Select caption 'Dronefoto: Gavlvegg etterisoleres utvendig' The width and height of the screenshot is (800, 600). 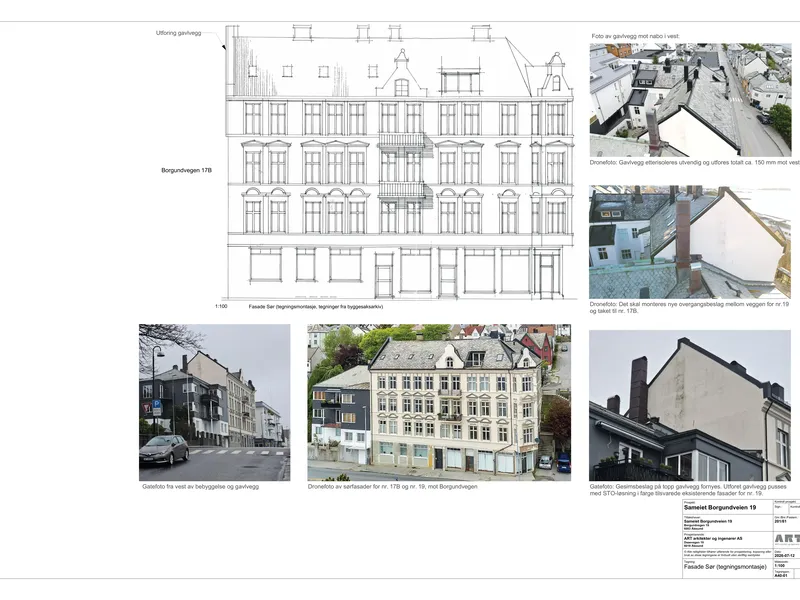(694, 163)
